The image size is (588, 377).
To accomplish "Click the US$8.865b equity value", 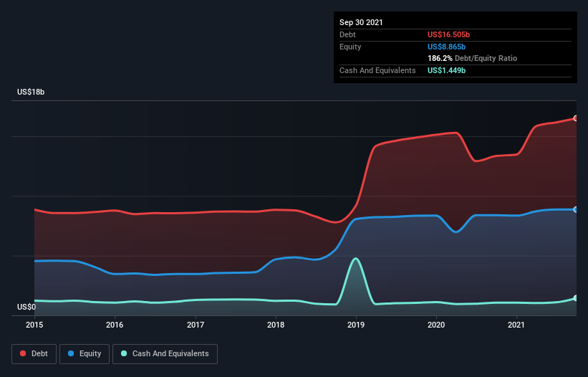I will (446, 47).
